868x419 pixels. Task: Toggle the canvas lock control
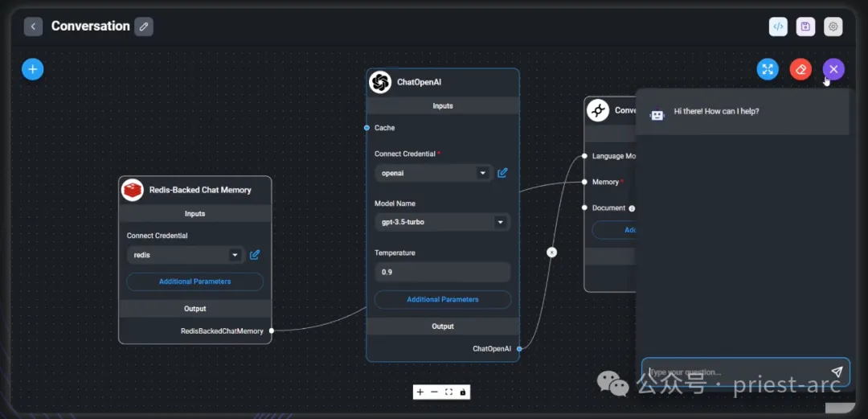pos(463,392)
